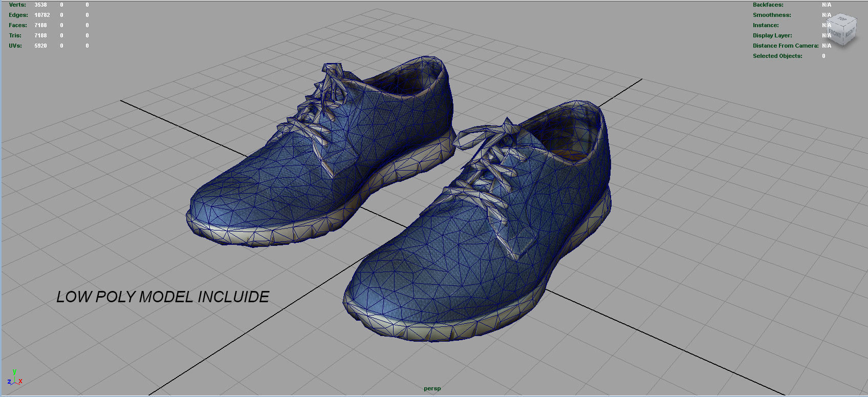Click the 'Verts:' heads-up display label
The height and width of the screenshot is (397, 868).
click(17, 5)
